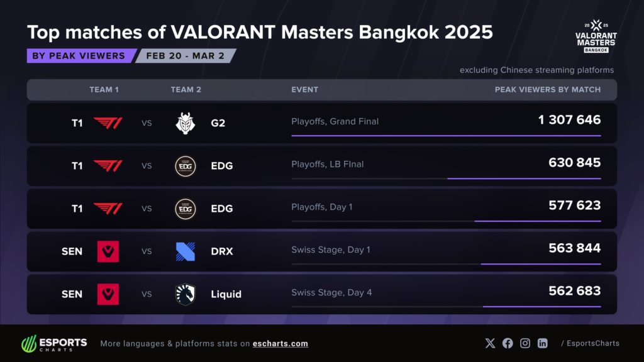Select the EDG logo in LB Final row
Image resolution: width=644 pixels, height=362 pixels.
186,166
